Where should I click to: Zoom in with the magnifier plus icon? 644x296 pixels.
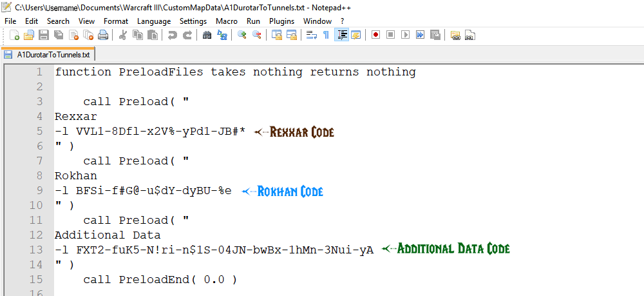click(242, 35)
